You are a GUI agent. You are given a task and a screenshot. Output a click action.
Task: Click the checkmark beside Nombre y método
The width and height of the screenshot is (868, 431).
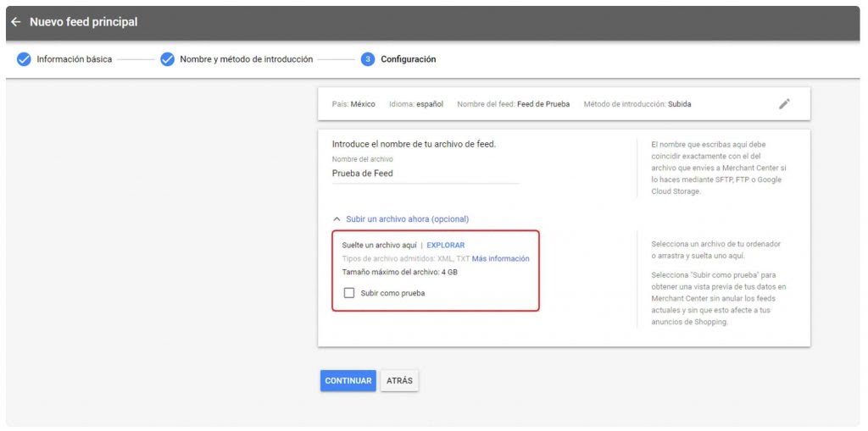coord(167,59)
